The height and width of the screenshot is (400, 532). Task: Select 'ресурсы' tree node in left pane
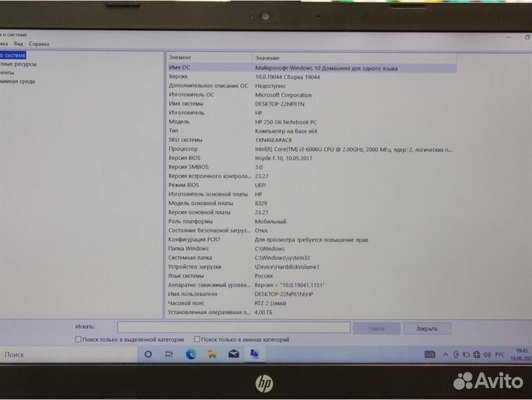tap(19, 64)
